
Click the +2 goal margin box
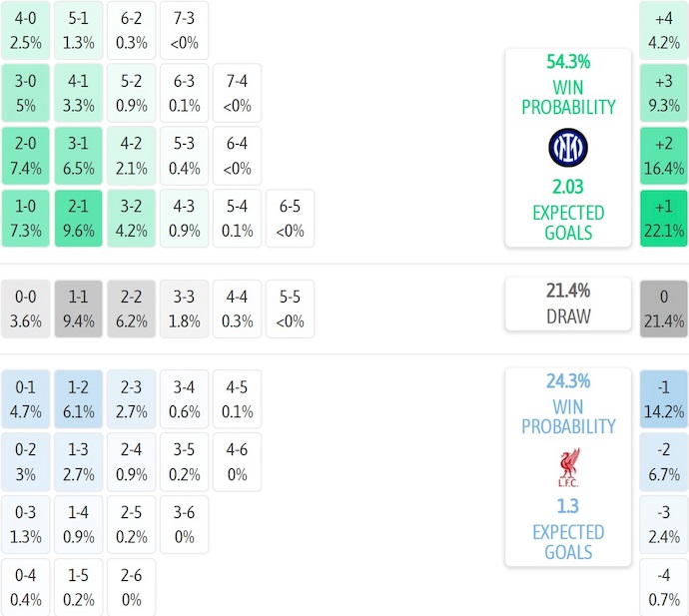click(x=664, y=155)
